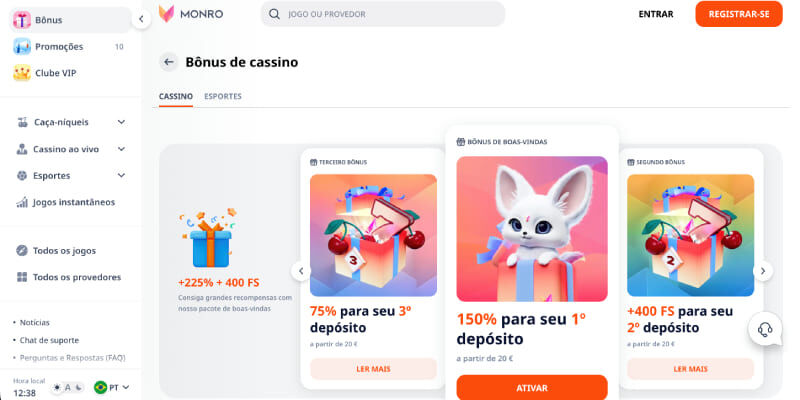Select the CASSINO tab
This screenshot has height=400, width=800.
pyautogui.click(x=176, y=96)
